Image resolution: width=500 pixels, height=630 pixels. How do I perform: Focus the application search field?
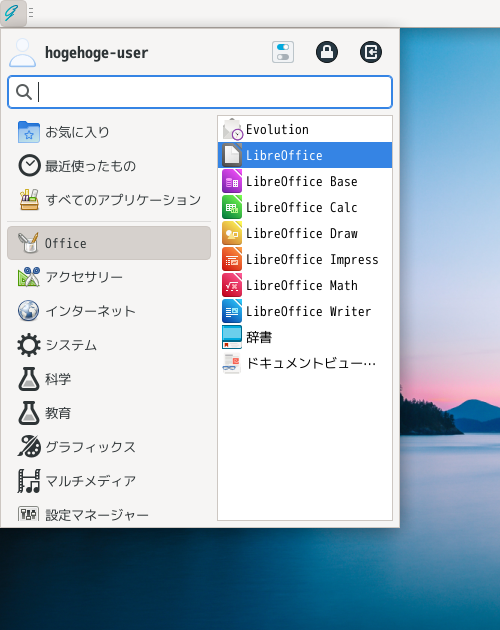pyautogui.click(x=200, y=92)
